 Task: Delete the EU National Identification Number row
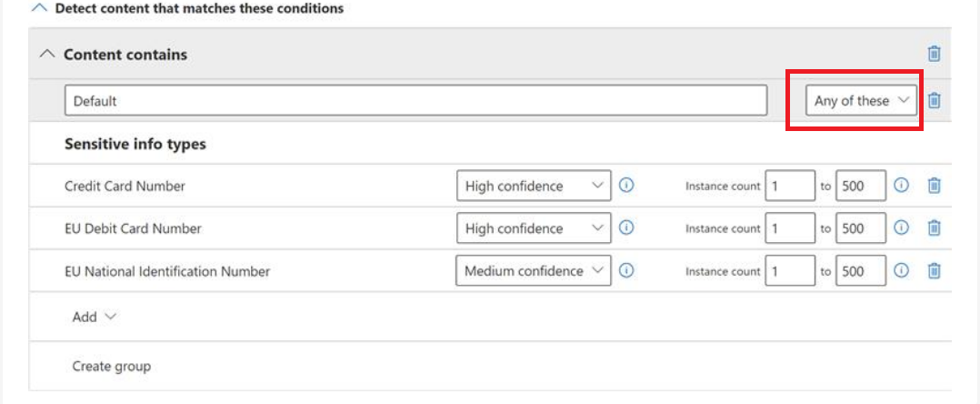(x=934, y=270)
